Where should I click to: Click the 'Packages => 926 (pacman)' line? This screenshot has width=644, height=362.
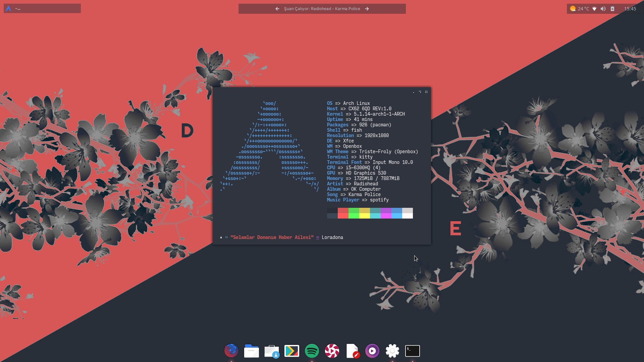coord(359,125)
